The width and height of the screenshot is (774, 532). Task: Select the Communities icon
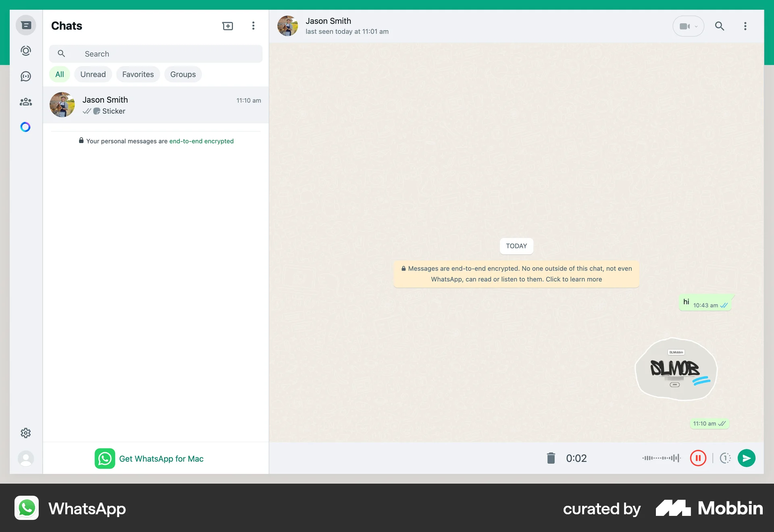click(x=26, y=102)
